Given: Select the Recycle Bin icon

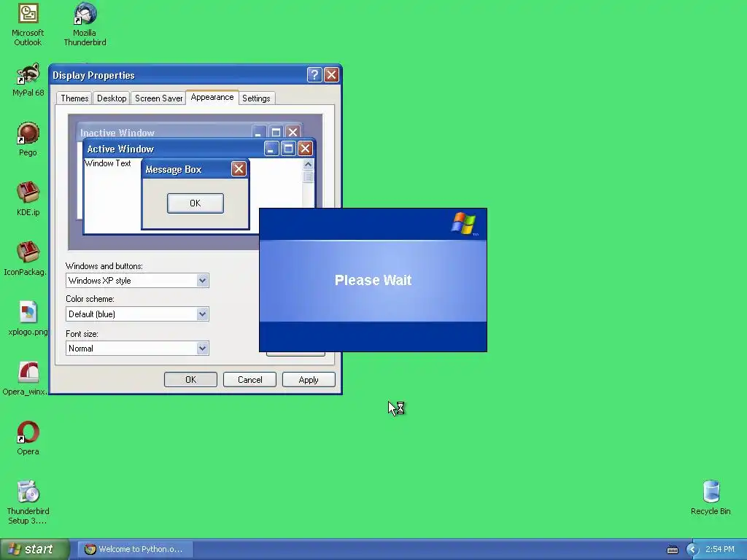Looking at the screenshot, I should (x=711, y=497).
